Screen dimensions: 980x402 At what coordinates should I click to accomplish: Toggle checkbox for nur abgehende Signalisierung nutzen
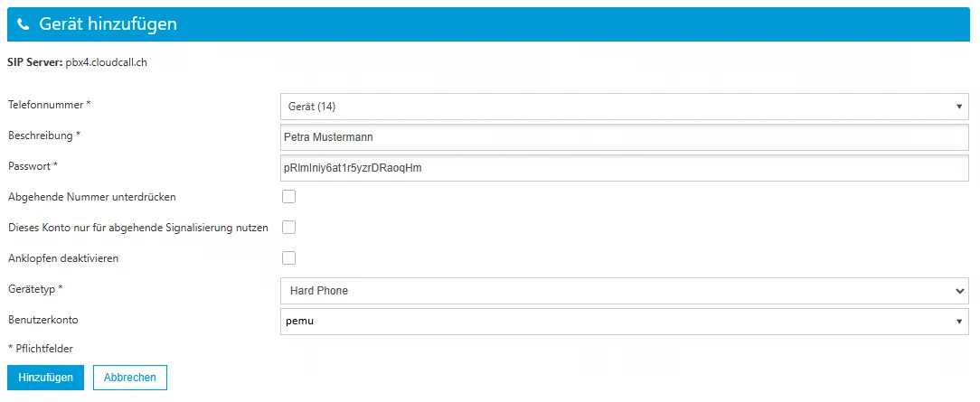(x=289, y=228)
